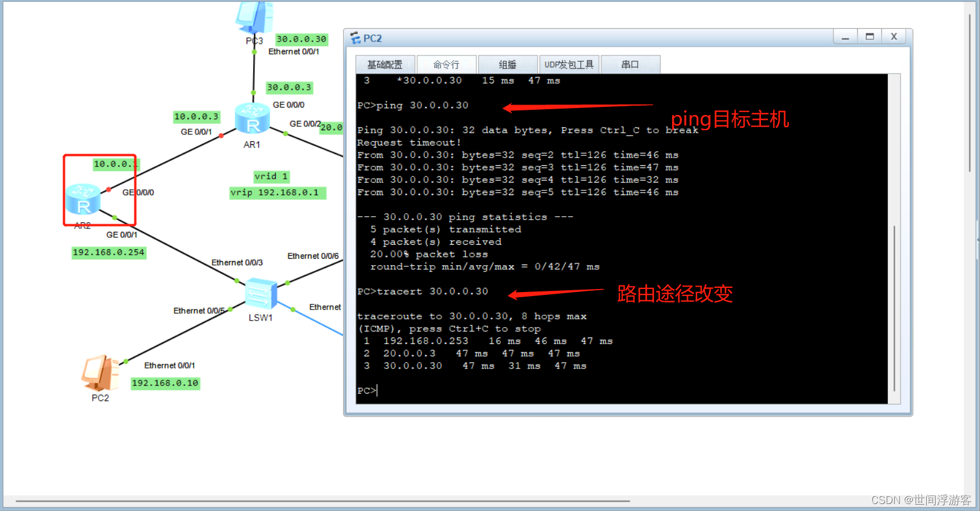The height and width of the screenshot is (511, 980).
Task: Click the '20.00% packet loss' line
Action: pyautogui.click(x=429, y=254)
